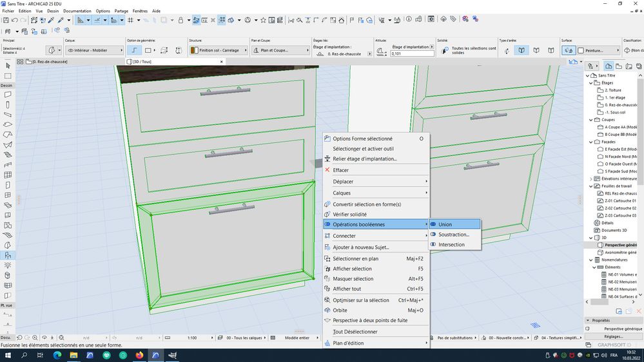Toggle the grid snap icon
This screenshot has height=362, width=644.
click(130, 20)
